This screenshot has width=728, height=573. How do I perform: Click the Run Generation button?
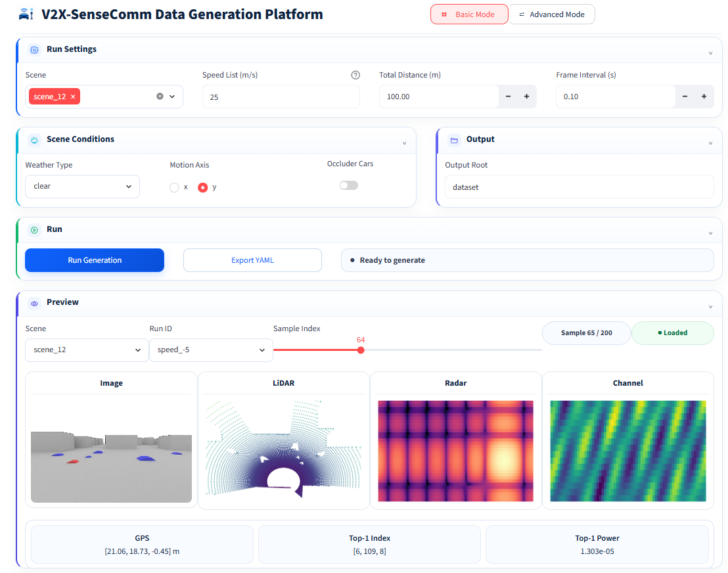95,260
